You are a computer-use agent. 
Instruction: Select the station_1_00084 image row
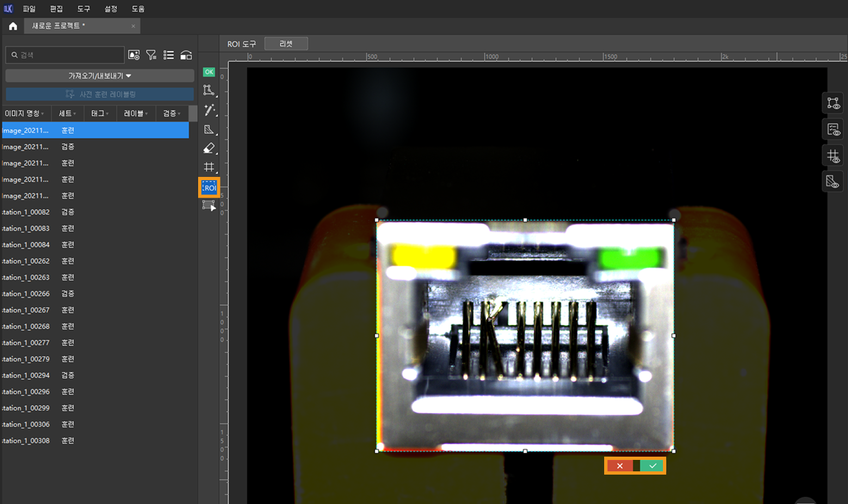[95, 244]
